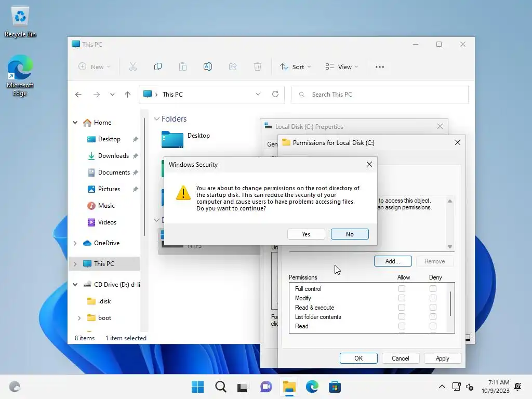Show hidden icons chevron in tray
The image size is (532, 399).
442,387
